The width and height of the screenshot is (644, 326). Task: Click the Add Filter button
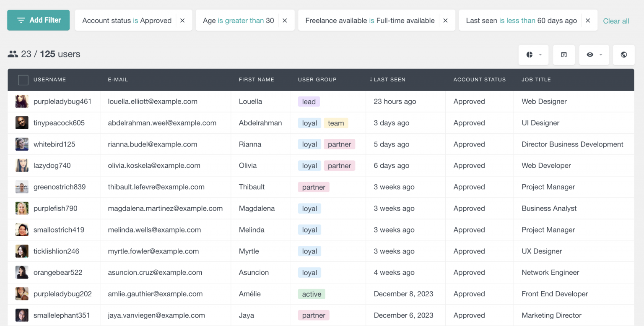click(38, 20)
